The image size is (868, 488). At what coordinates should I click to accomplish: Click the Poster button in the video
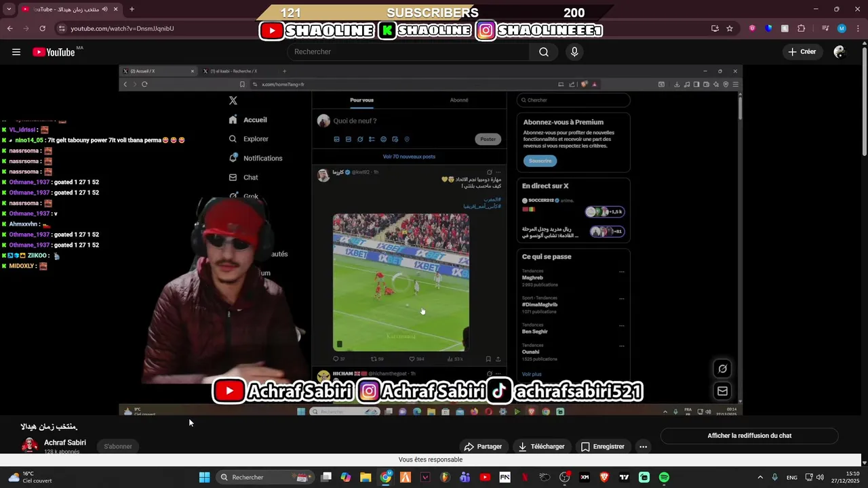tap(488, 139)
